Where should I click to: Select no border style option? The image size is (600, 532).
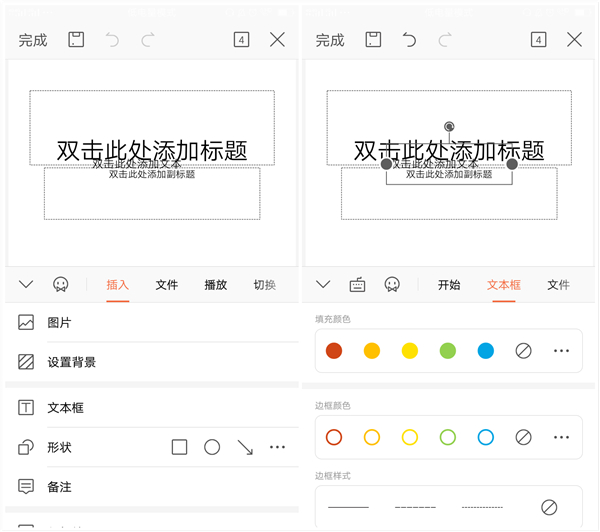tap(549, 507)
